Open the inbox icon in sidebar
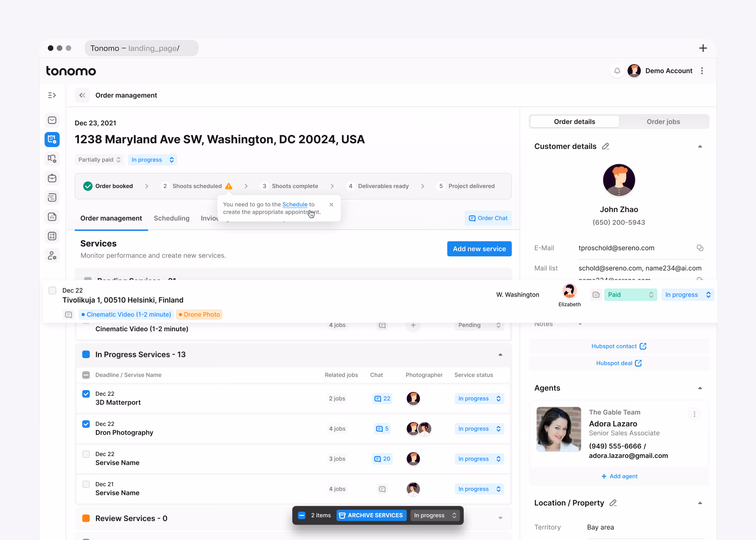This screenshot has height=540, width=756. [x=52, y=120]
